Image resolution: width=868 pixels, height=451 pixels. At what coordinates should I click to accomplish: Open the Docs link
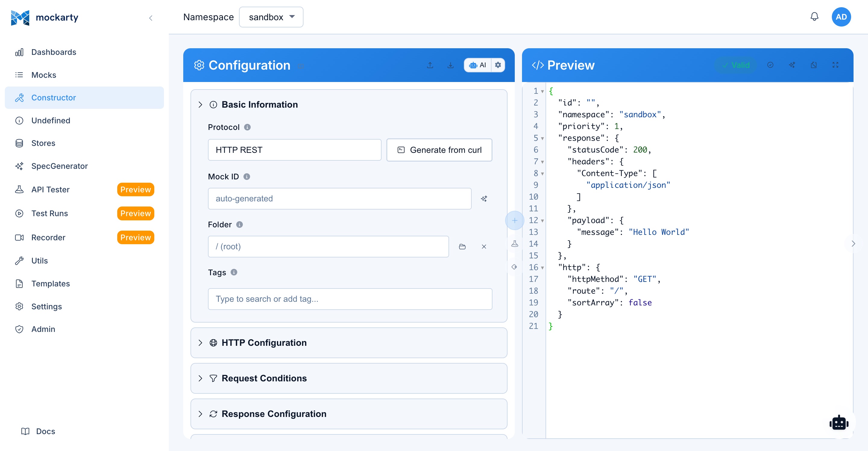38,431
